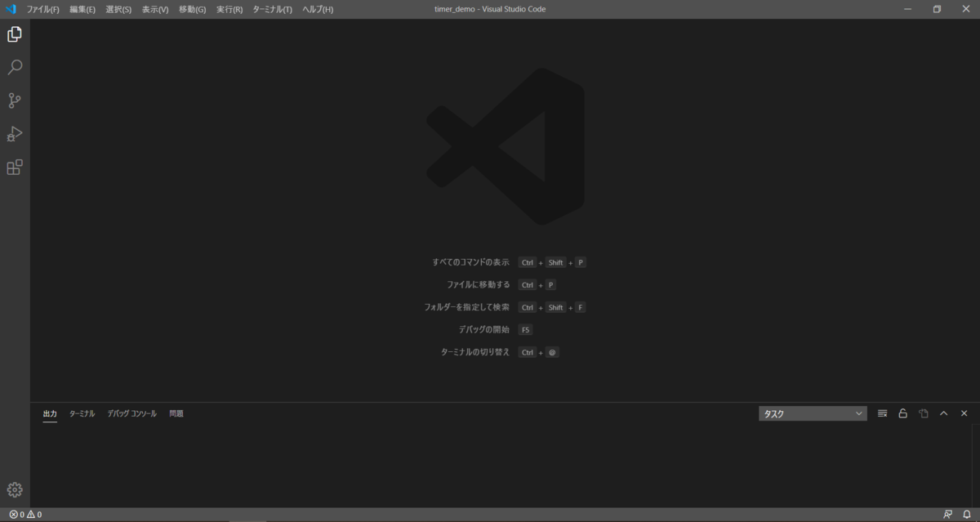Open the 選択(S) menu
Image resolution: width=980 pixels, height=522 pixels.
pos(118,9)
